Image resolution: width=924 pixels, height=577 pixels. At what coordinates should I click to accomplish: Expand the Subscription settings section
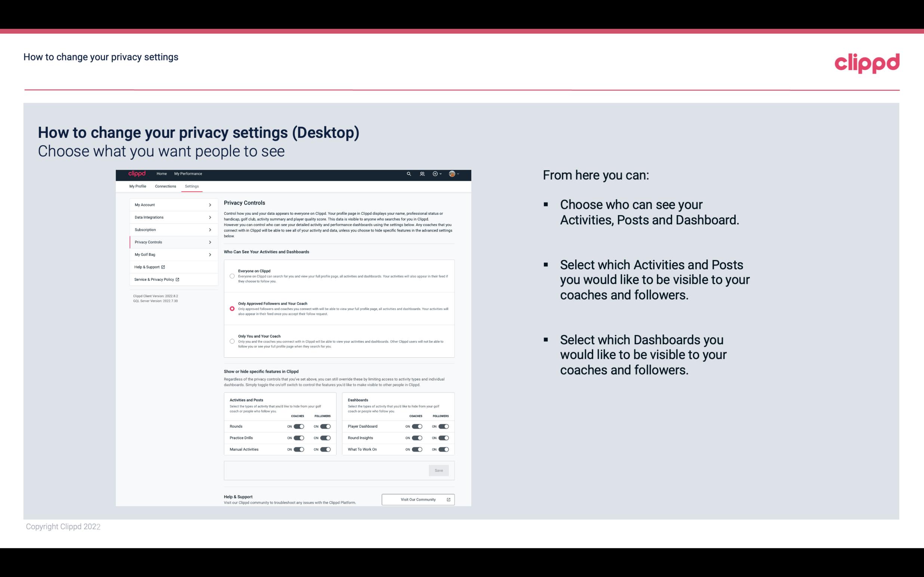coord(172,229)
